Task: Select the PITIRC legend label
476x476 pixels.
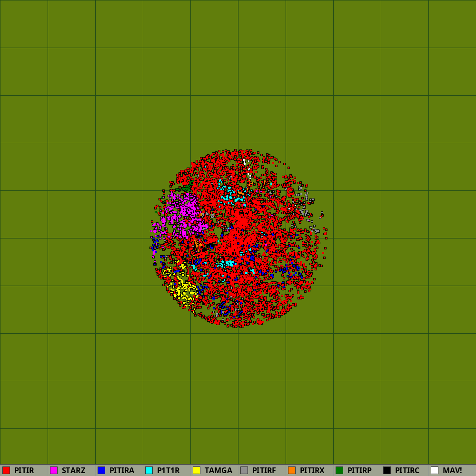Action: [x=407, y=471]
